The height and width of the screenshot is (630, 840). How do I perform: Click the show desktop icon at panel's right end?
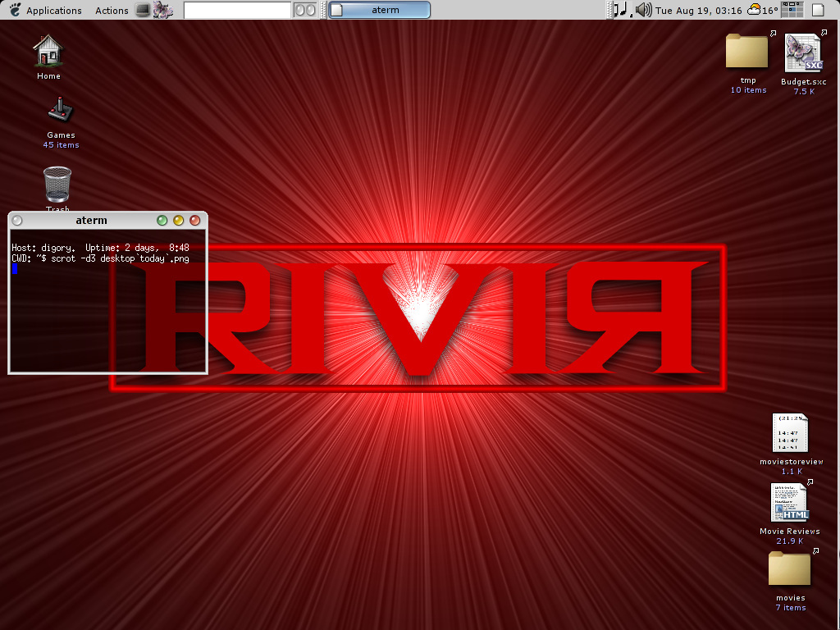click(818, 10)
